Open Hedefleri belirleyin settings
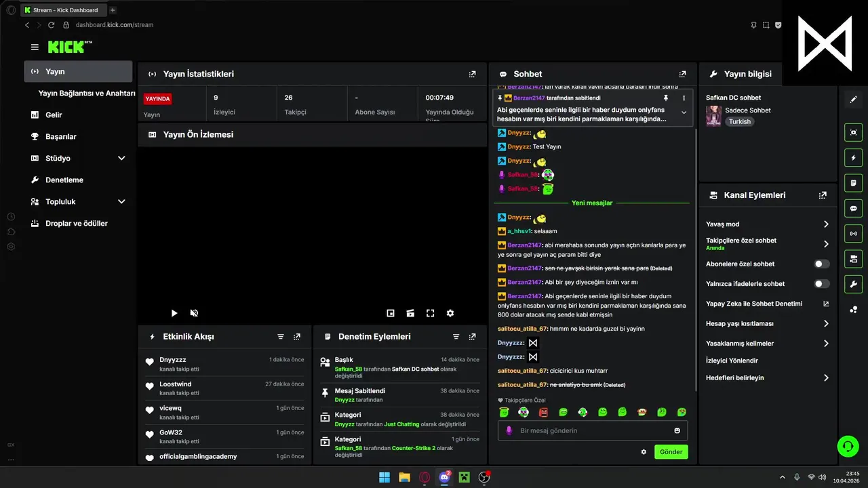 click(x=767, y=378)
